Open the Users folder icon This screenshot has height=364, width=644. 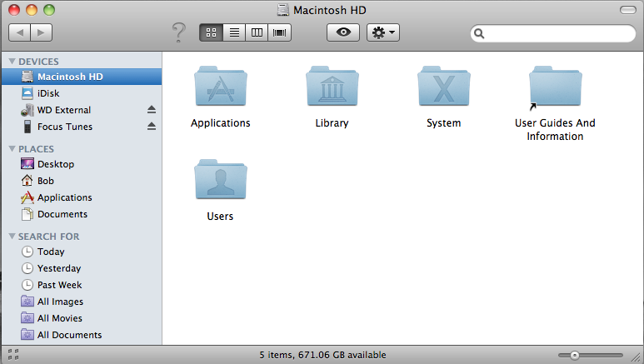221,180
